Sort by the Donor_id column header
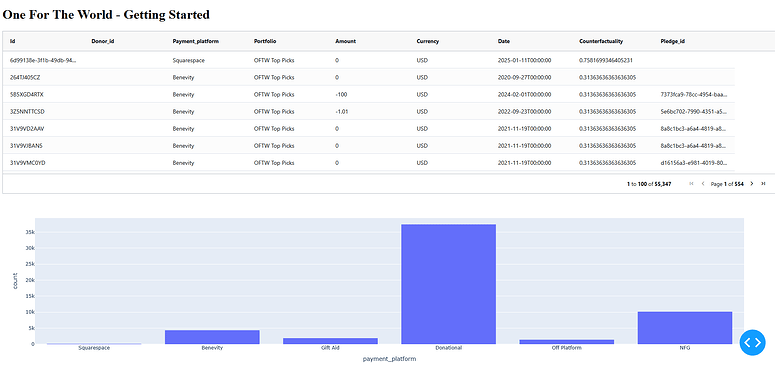 103,41
